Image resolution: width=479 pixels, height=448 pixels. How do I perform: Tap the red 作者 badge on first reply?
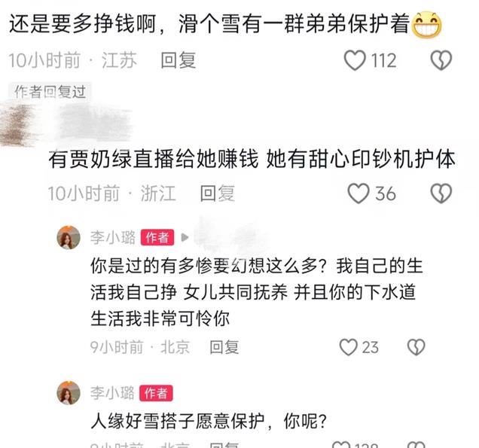coord(157,237)
